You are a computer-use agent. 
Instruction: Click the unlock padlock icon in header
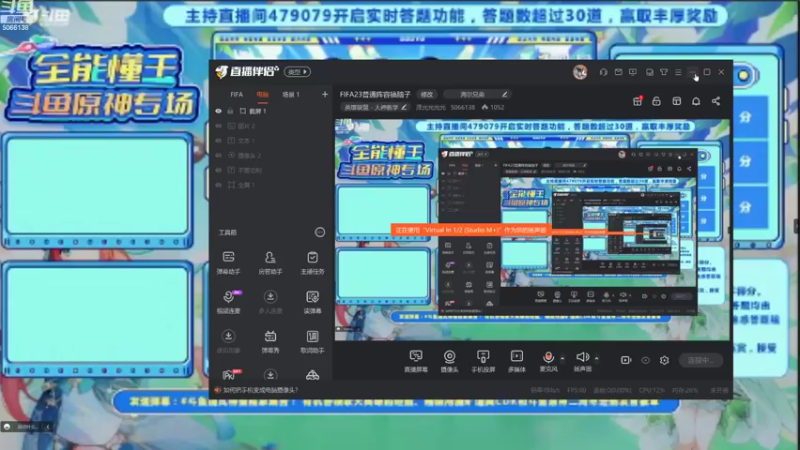tap(657, 101)
